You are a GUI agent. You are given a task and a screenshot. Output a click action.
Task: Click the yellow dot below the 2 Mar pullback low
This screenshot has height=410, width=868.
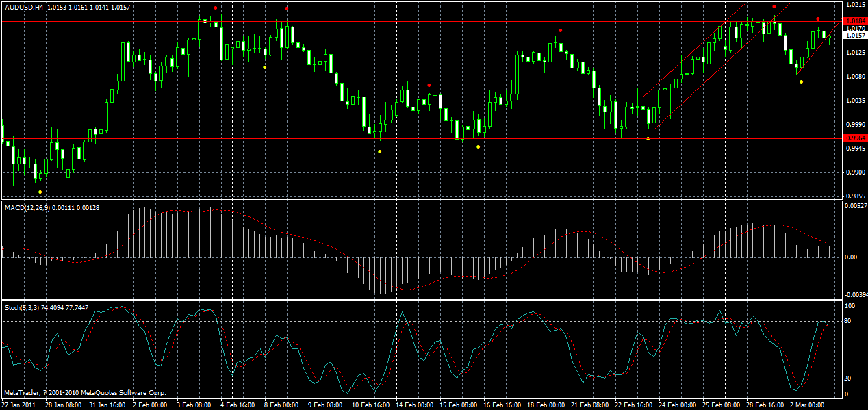800,81
